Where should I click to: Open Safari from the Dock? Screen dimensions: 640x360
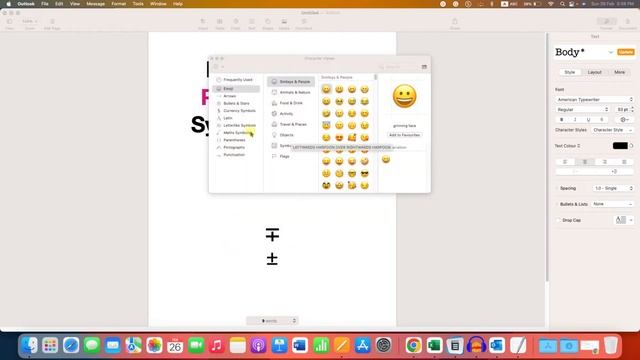pyautogui.click(x=71, y=346)
